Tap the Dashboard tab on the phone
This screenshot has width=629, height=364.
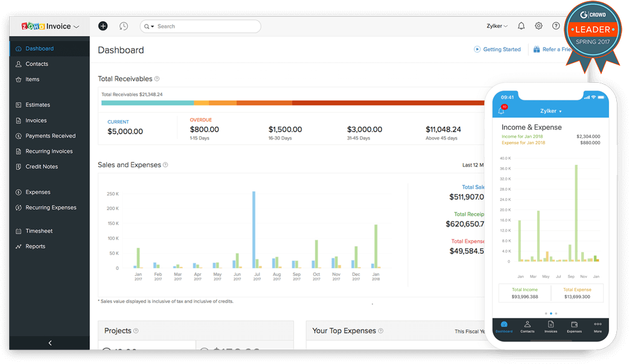point(504,327)
